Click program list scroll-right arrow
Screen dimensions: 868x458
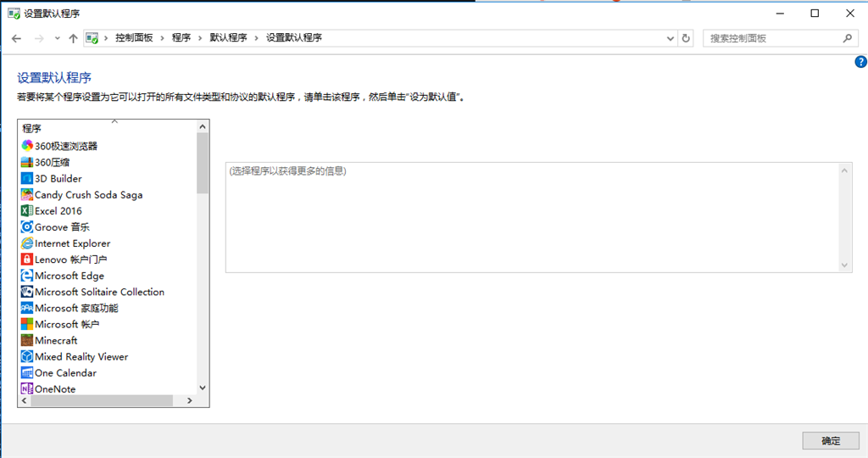pos(190,400)
